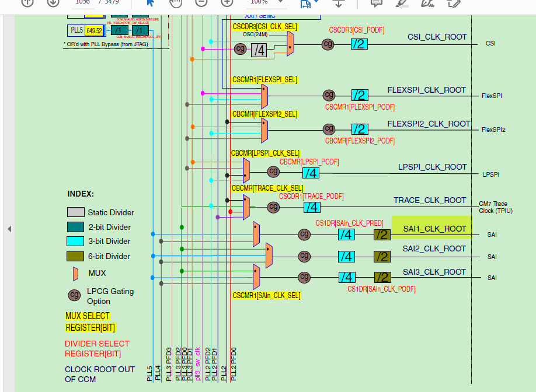This screenshot has height=392, width=536.
Task: Add a comment with speech bubble icon
Action: [377, 3]
